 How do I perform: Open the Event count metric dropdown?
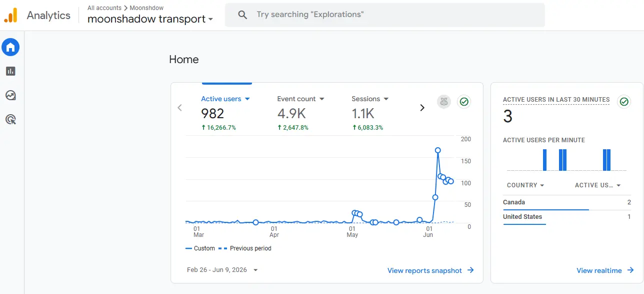click(300, 99)
